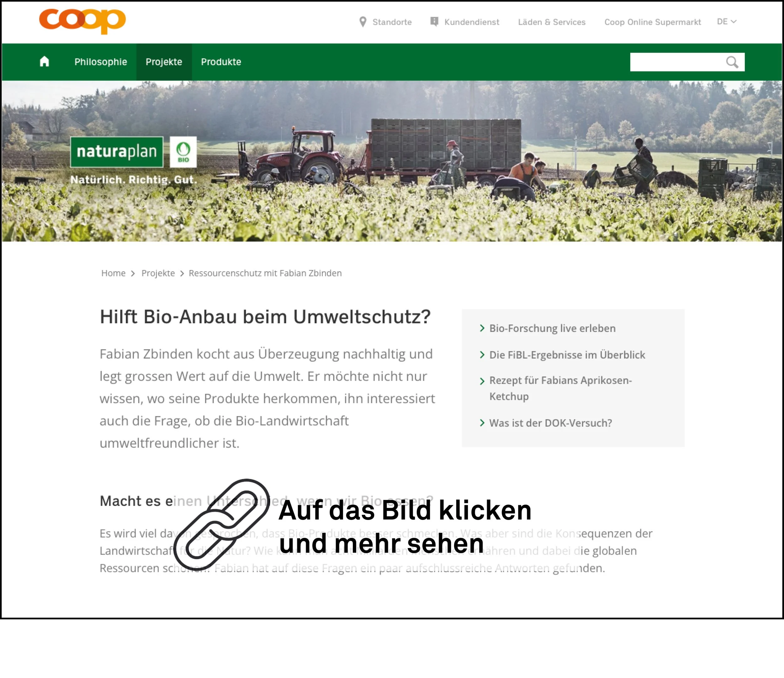784x678 pixels.
Task: Open the DE language dropdown
Action: click(x=726, y=22)
